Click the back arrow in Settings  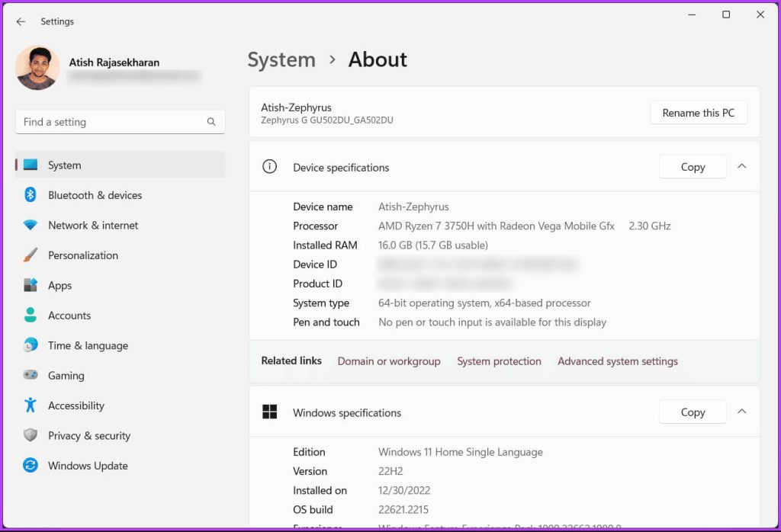tap(21, 22)
